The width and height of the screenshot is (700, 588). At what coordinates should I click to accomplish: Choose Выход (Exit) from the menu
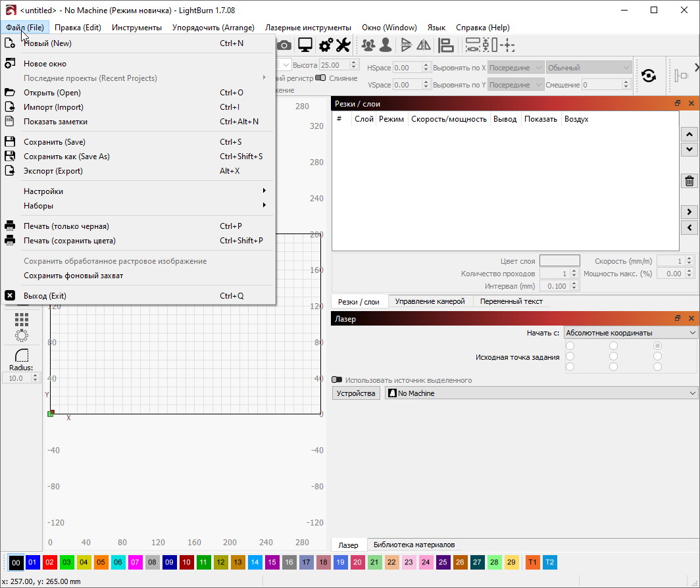tap(138, 295)
